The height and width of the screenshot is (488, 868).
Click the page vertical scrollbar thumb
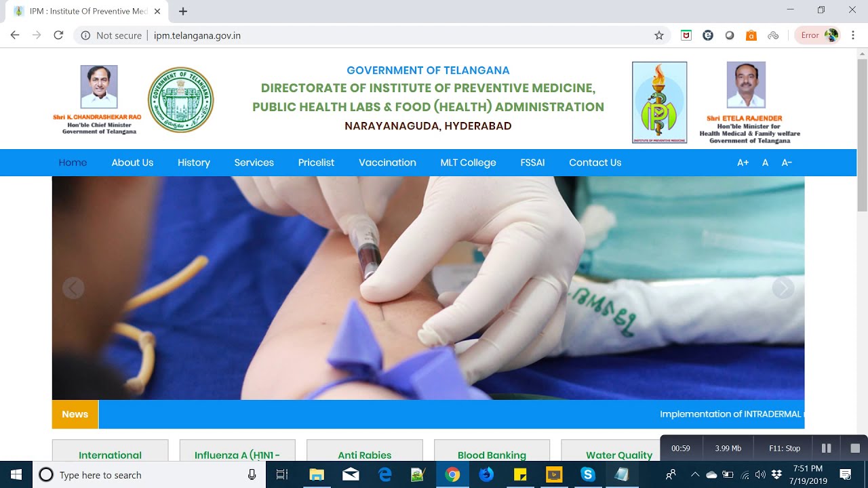coord(862,136)
